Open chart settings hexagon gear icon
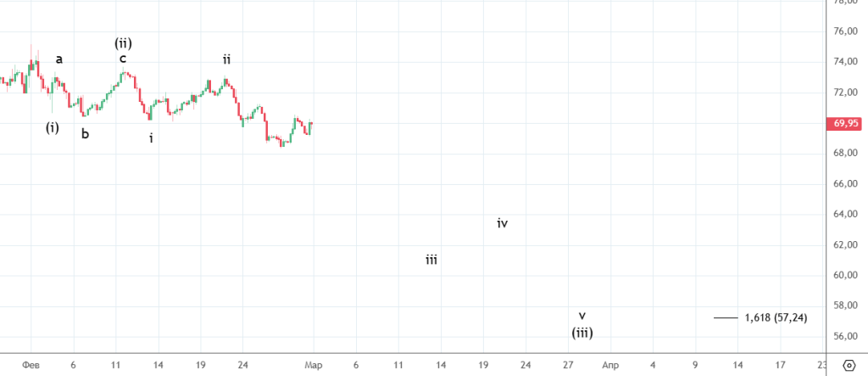The width and height of the screenshot is (868, 376). pyautogui.click(x=848, y=365)
